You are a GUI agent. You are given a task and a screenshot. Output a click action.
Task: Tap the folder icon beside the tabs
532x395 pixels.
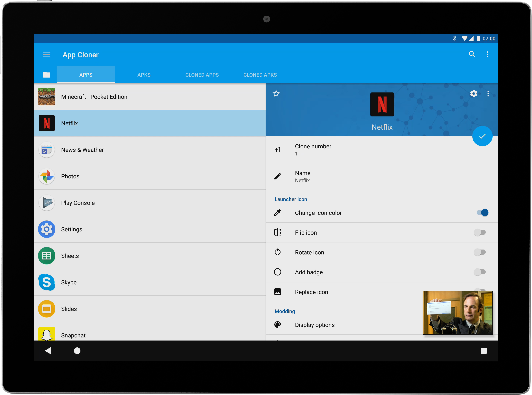[47, 75]
